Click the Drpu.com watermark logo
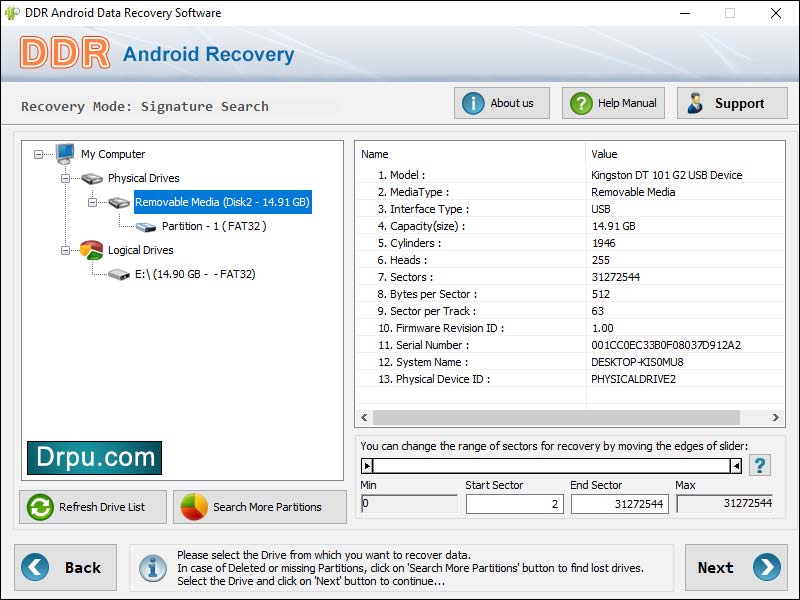 tap(94, 458)
